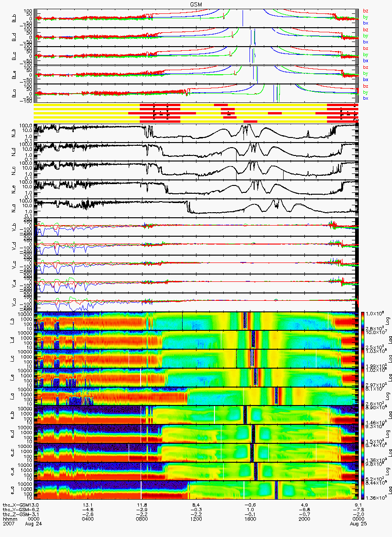
Task: Click the e_a spectrogram color bar
Action: (x=362, y=490)
